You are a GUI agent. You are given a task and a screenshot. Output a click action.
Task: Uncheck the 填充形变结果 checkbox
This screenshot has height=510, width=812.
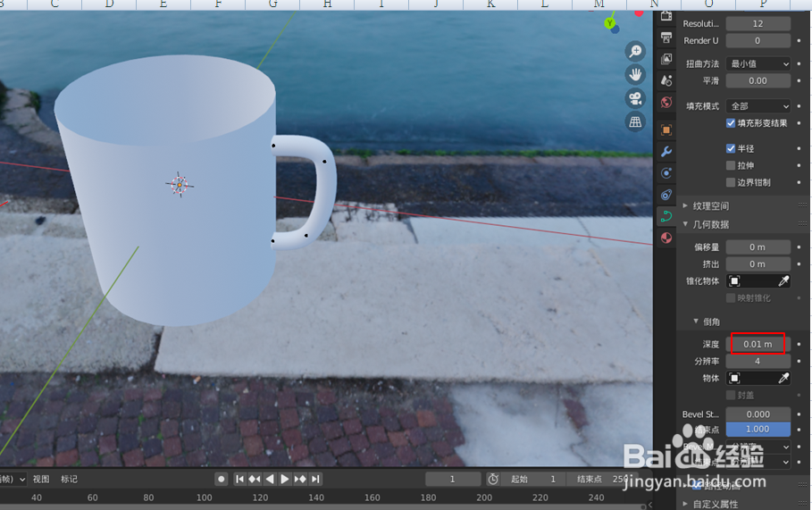(x=731, y=123)
